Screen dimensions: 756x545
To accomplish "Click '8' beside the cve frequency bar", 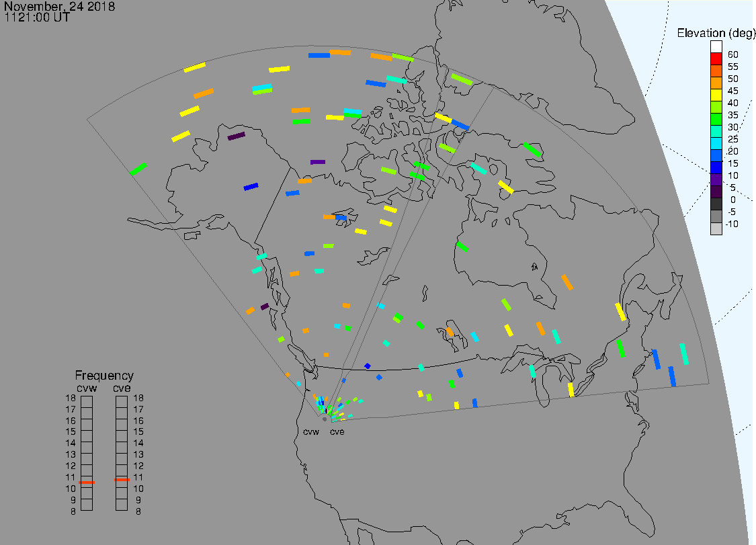I will tap(138, 511).
